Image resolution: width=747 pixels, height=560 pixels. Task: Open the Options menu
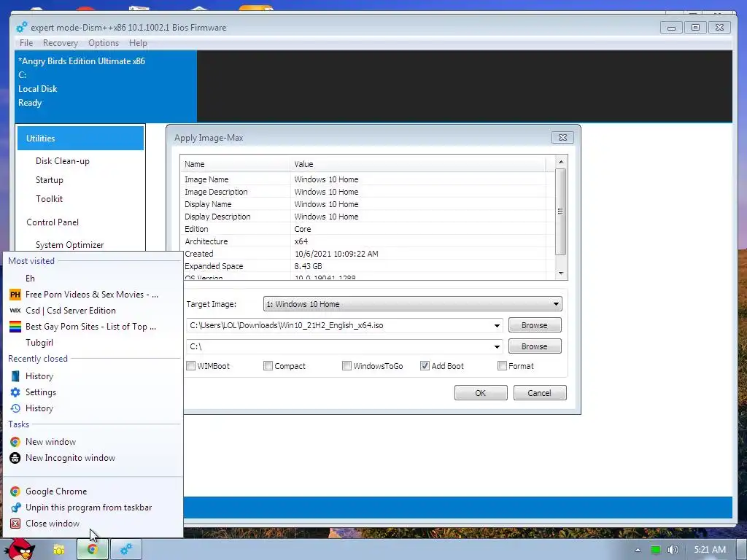pos(104,43)
